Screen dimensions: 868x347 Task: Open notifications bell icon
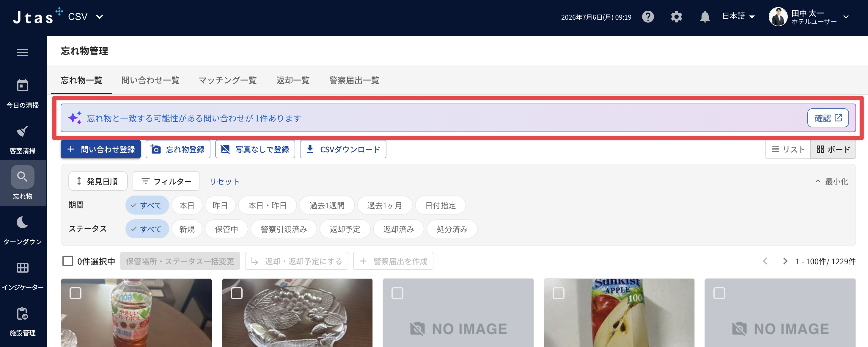click(x=705, y=17)
